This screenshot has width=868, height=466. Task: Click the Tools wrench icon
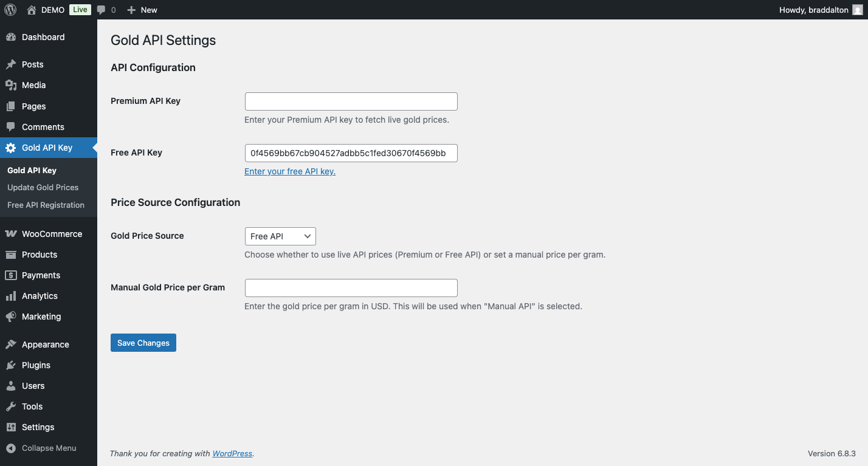(x=11, y=406)
